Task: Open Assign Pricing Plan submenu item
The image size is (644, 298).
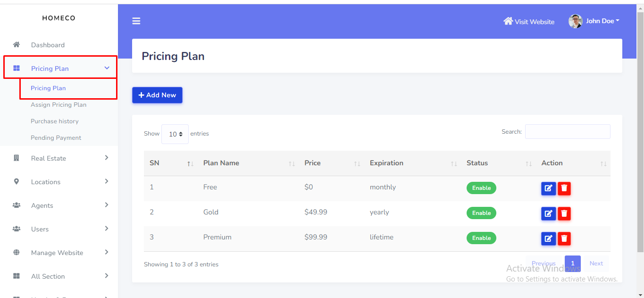Action: point(59,105)
